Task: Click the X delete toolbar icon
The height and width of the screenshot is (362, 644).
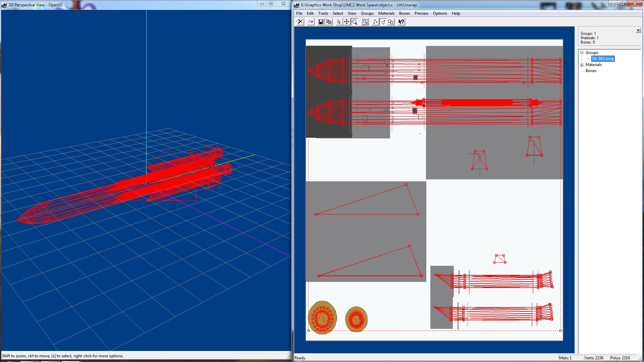Action: (300, 22)
